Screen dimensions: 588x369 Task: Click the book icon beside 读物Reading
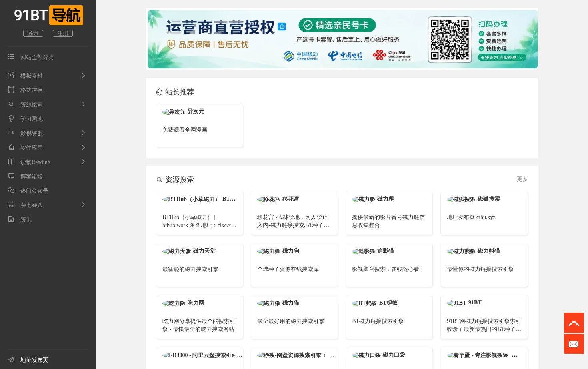click(11, 162)
